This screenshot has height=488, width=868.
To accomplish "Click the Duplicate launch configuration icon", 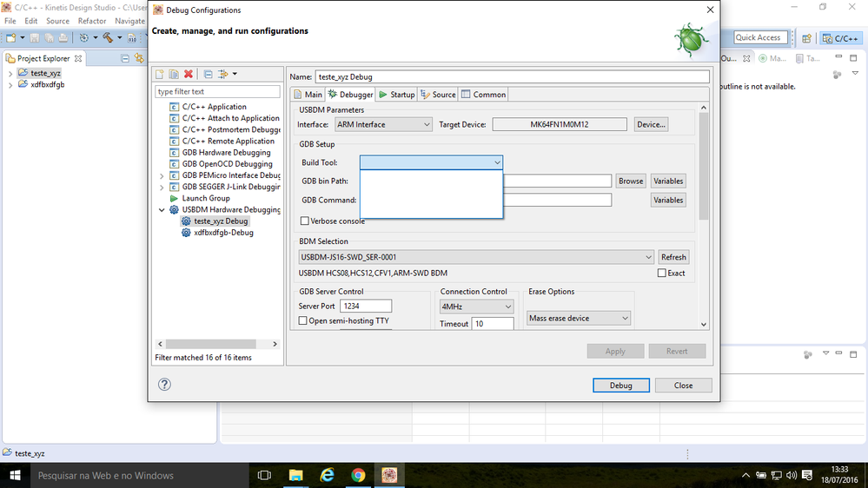I will tap(174, 74).
